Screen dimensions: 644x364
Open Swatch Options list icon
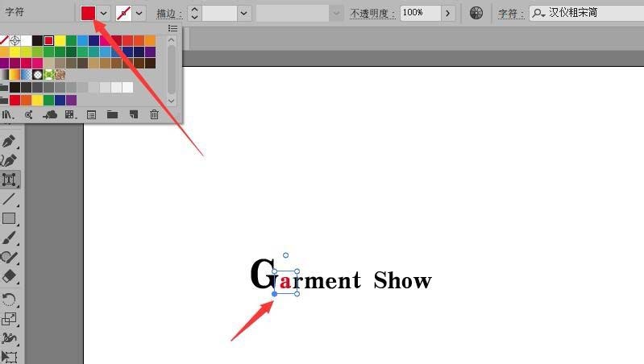tap(91, 115)
